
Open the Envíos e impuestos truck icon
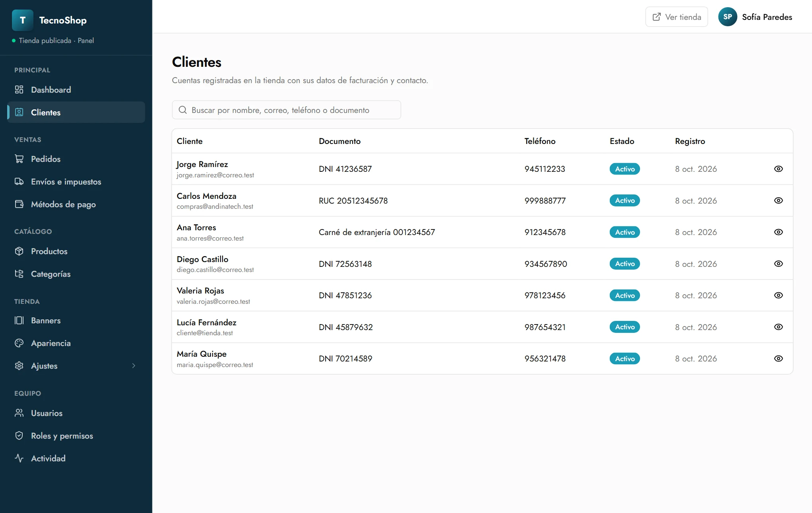pos(19,181)
